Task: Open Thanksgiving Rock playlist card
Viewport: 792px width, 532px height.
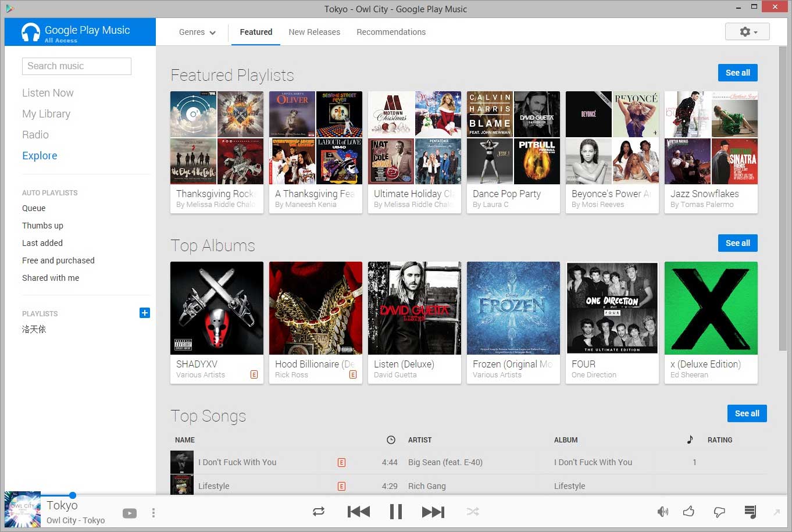Action: (x=217, y=152)
